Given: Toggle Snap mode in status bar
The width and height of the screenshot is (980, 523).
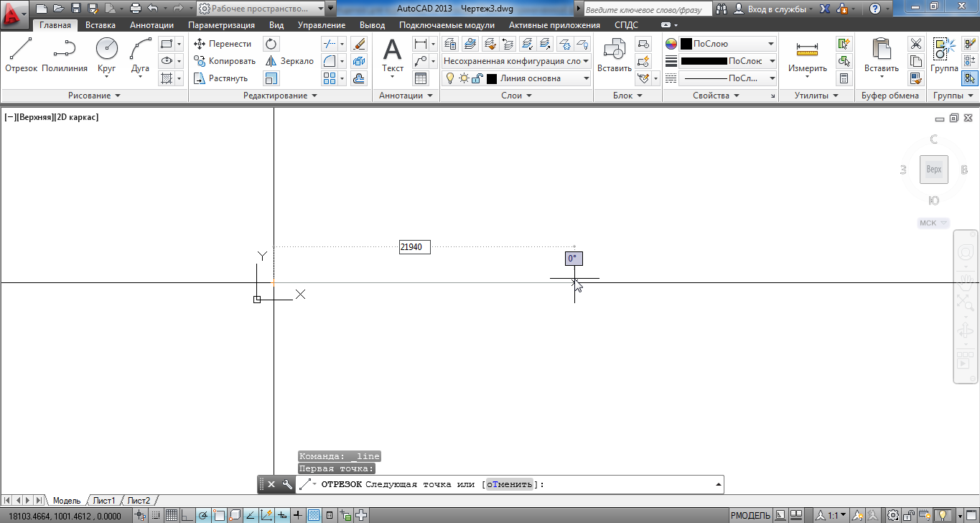Looking at the screenshot, I should (157, 515).
